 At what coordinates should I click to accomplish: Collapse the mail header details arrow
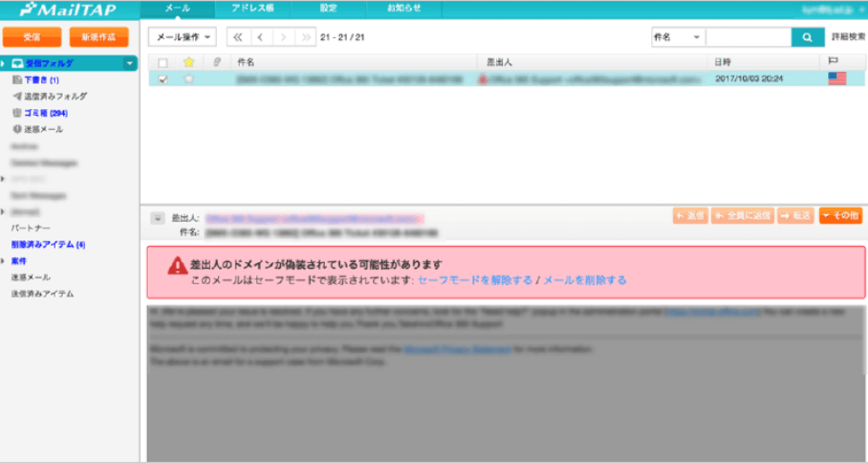(x=158, y=218)
